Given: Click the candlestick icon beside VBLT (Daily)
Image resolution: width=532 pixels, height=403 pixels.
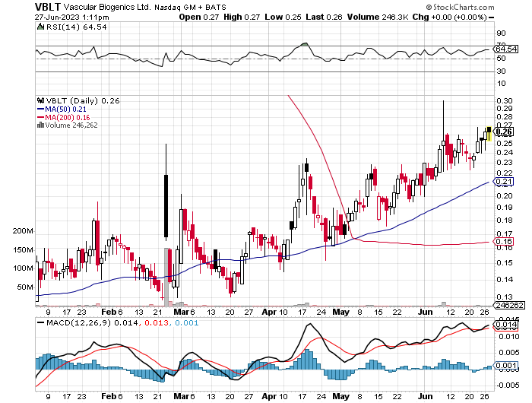Looking at the screenshot, I should point(41,100).
